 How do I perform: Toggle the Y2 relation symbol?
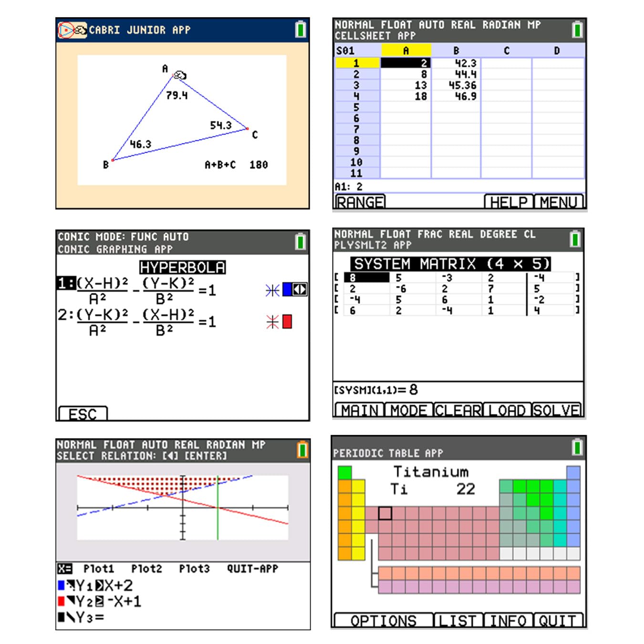[x=99, y=602]
